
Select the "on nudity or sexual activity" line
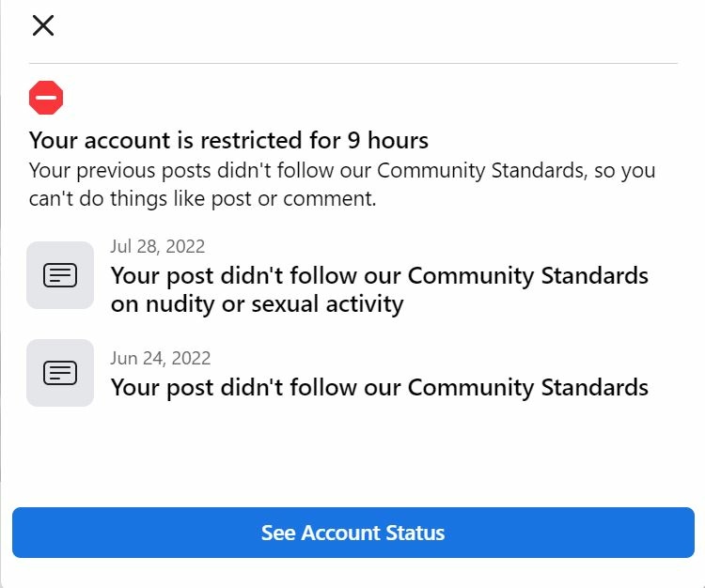[257, 303]
